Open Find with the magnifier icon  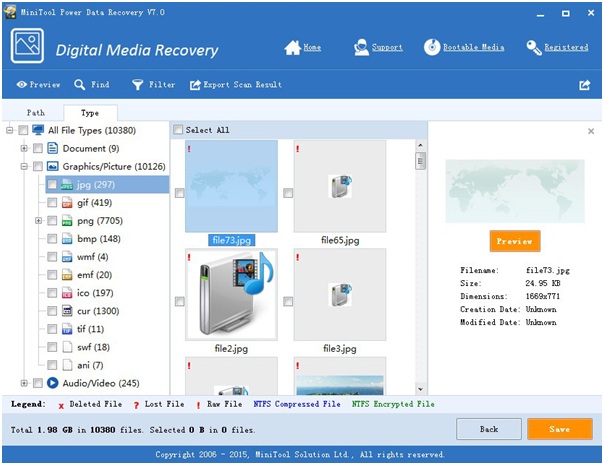pos(80,85)
